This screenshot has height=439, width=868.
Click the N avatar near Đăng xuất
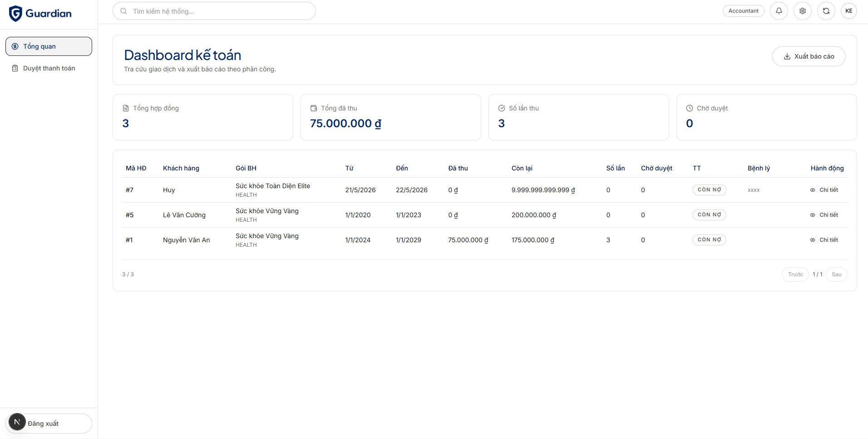[x=17, y=422]
